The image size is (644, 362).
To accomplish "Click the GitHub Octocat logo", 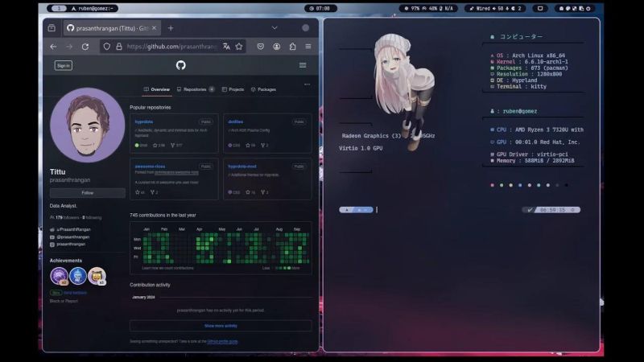I will (180, 65).
